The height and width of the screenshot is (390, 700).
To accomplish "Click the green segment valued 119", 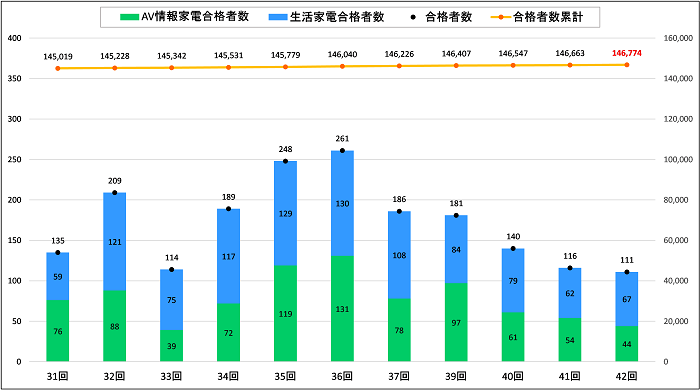I will pyautogui.click(x=285, y=314).
